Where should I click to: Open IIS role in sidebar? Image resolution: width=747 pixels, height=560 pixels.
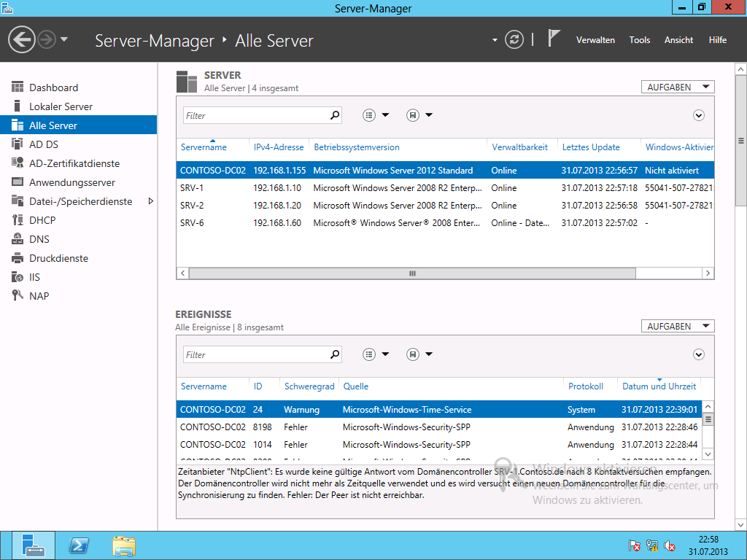(x=34, y=277)
